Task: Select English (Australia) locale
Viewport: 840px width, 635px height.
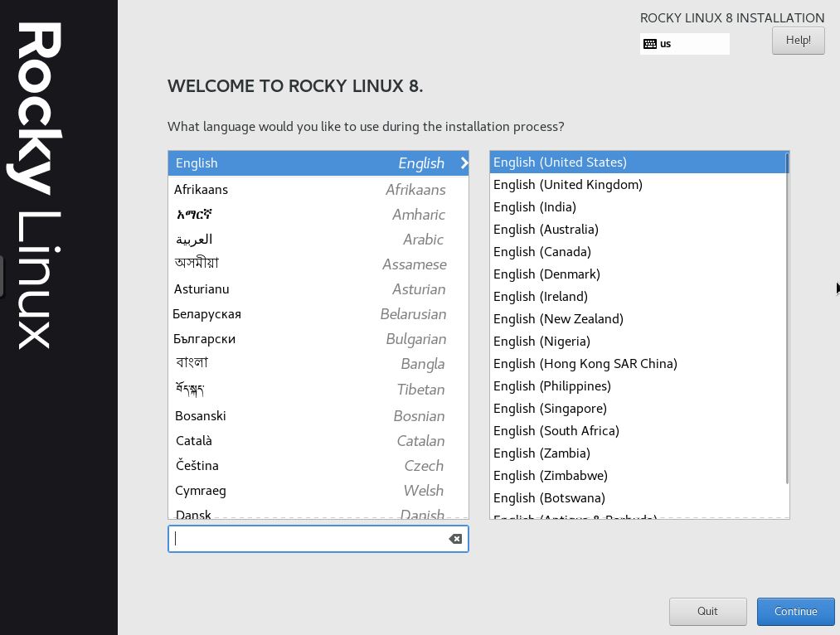Action: click(x=546, y=230)
